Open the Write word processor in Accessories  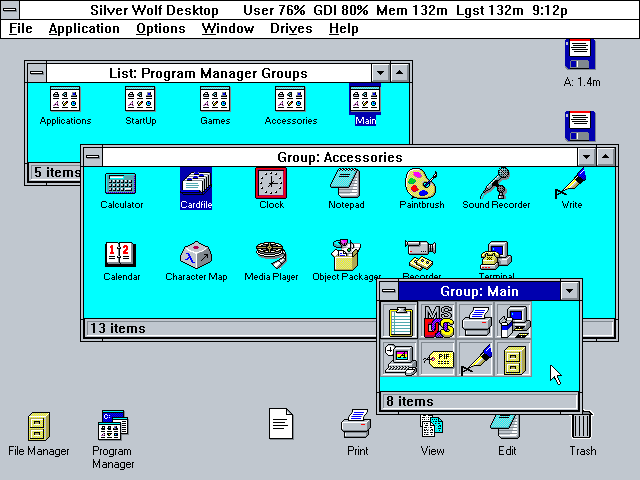tap(571, 184)
